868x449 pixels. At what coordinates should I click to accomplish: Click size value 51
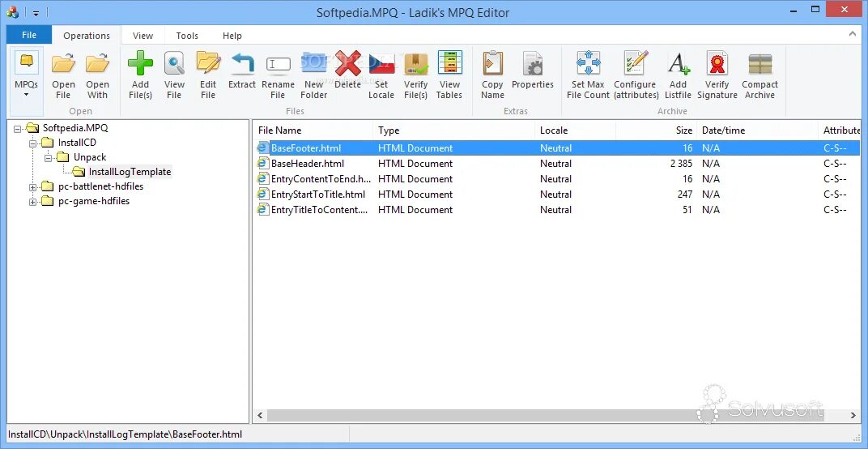(687, 210)
